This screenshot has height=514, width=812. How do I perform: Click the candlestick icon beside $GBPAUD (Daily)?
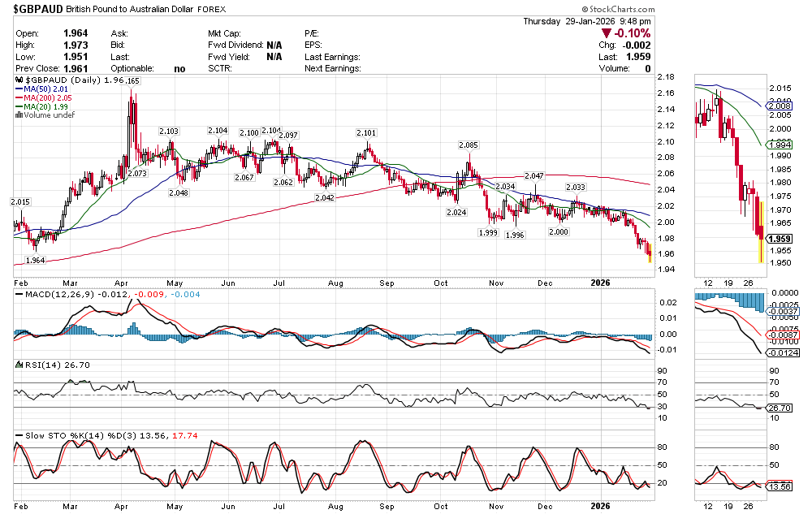19,81
